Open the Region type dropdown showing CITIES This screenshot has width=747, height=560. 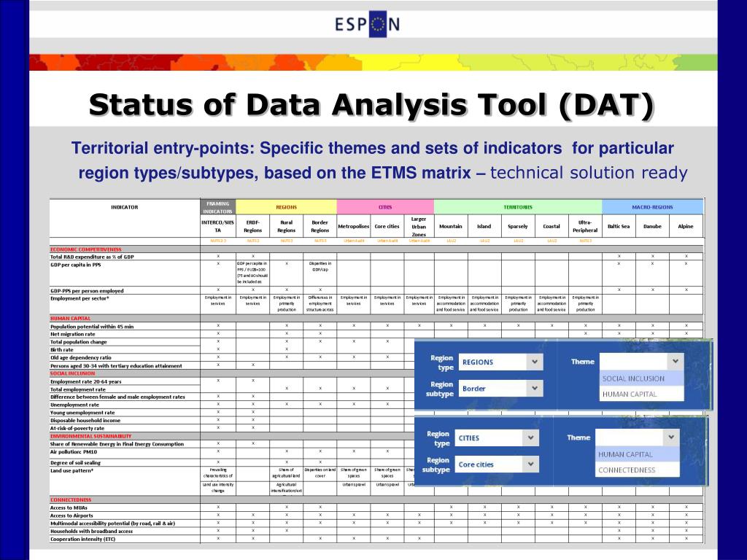coord(497,438)
